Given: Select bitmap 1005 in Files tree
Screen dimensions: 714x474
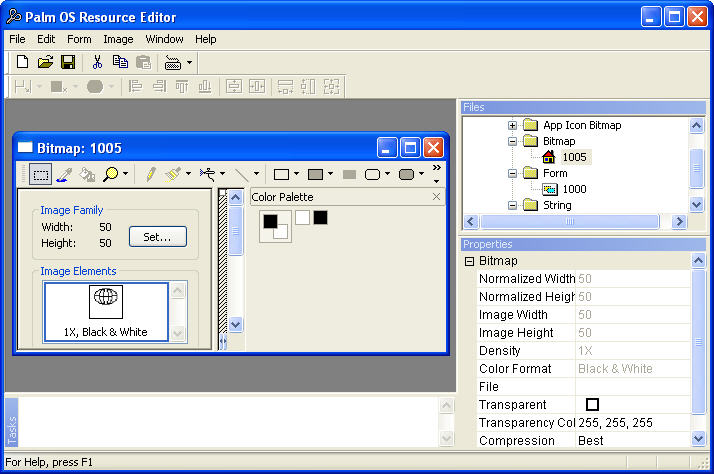Looking at the screenshot, I should 575,157.
